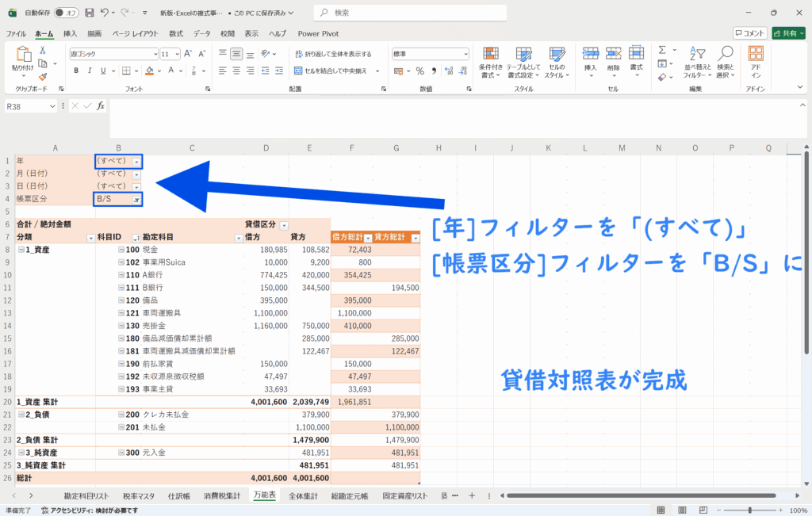This screenshot has width=812, height=516.
Task: Collapse the 1_資産 group in pivot table
Action: point(21,250)
